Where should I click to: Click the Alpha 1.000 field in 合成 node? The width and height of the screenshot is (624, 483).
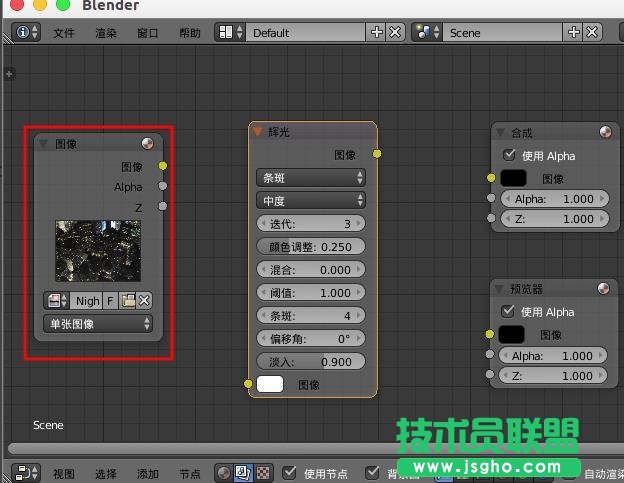click(x=555, y=199)
